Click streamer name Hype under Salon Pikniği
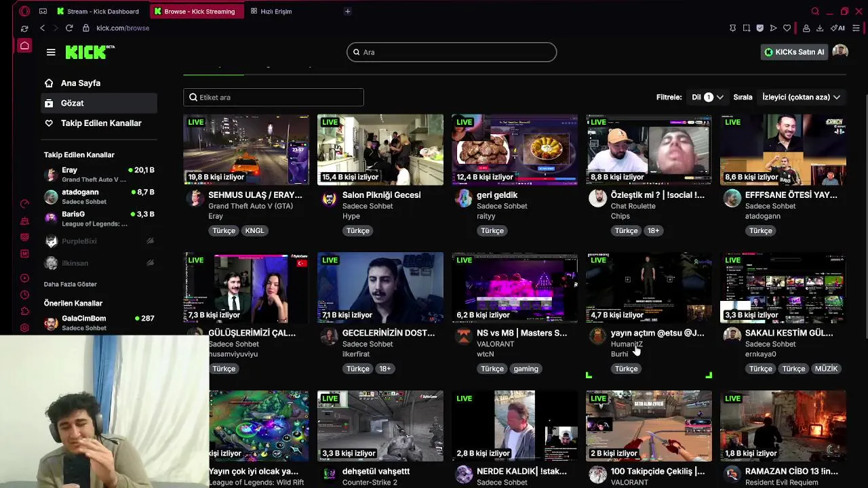868x488 pixels. [x=351, y=216]
